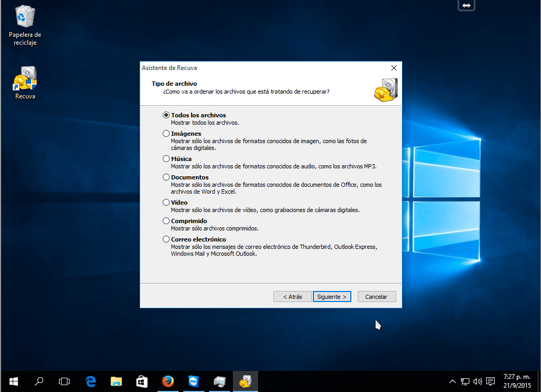
Task: Continue with the "Siguiente >" button
Action: point(332,297)
